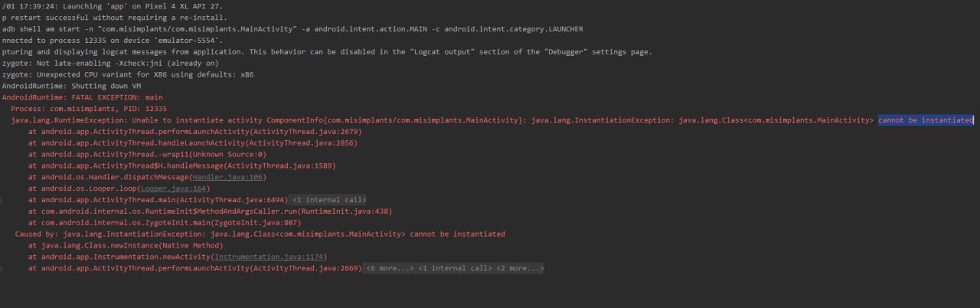
Task: Open the RuntimeInit.java:438 reference
Action: click(x=345, y=211)
